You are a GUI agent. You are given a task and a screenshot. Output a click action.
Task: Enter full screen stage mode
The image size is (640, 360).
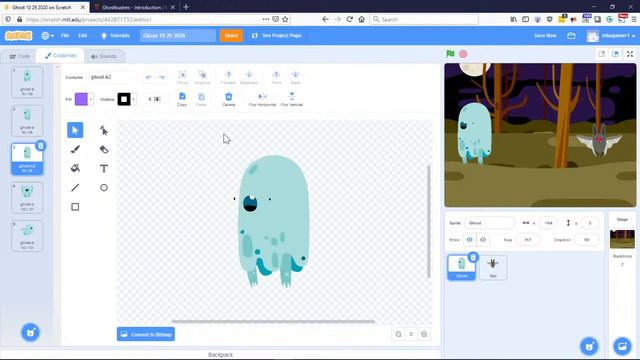point(630,54)
